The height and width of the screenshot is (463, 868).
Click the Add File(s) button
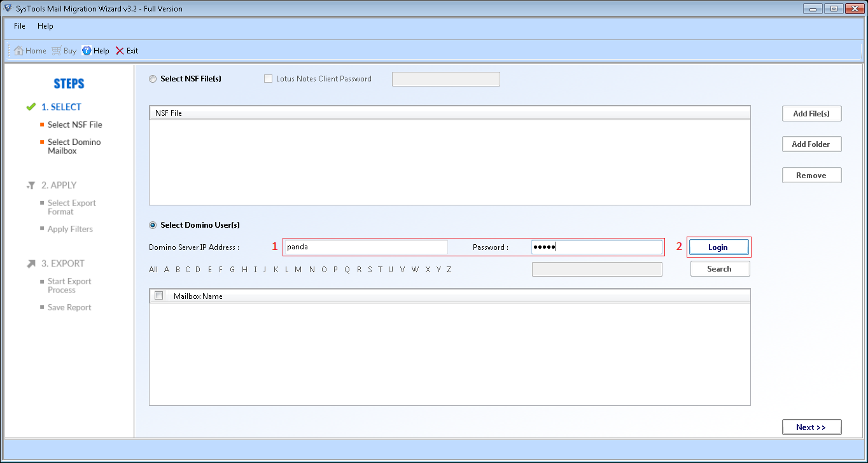click(x=811, y=114)
